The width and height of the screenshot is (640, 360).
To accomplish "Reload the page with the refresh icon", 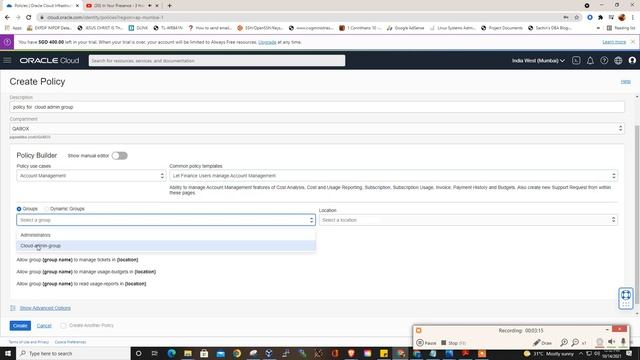I will tap(28, 17).
